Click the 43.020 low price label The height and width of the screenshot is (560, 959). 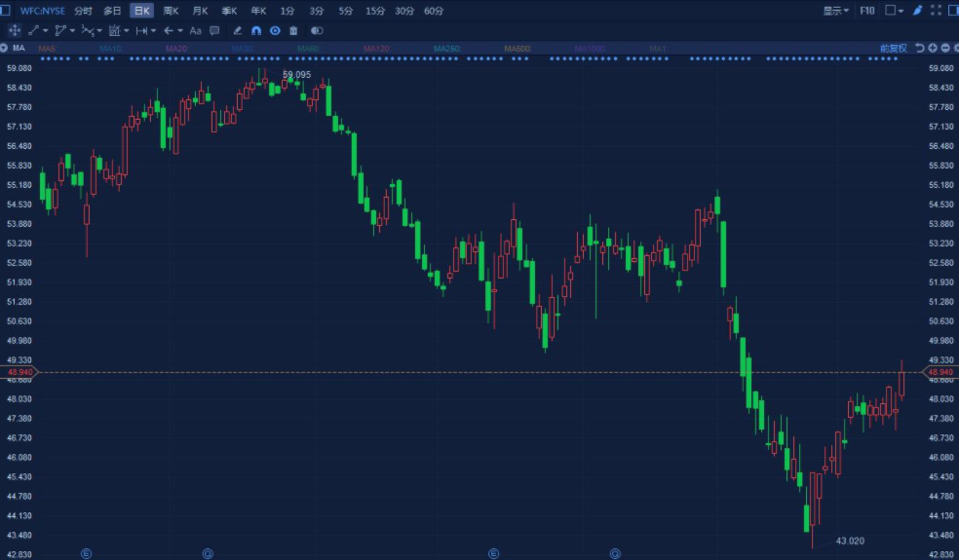(x=850, y=541)
